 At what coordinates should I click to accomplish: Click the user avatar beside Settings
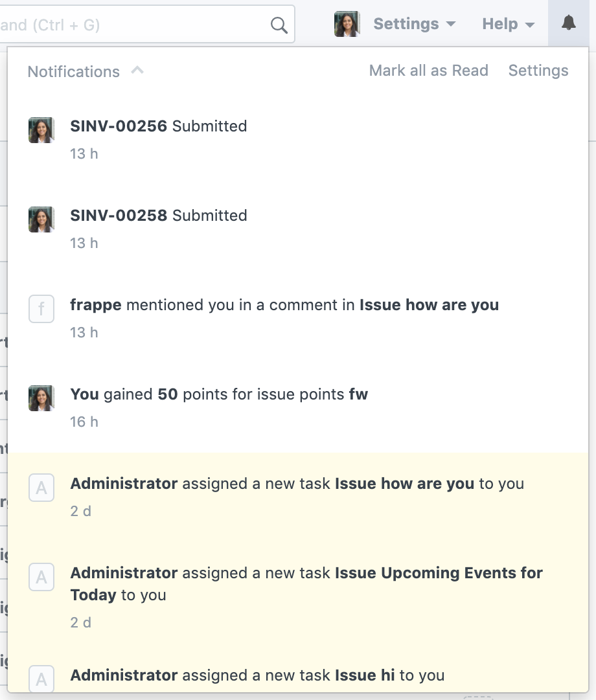click(x=347, y=23)
